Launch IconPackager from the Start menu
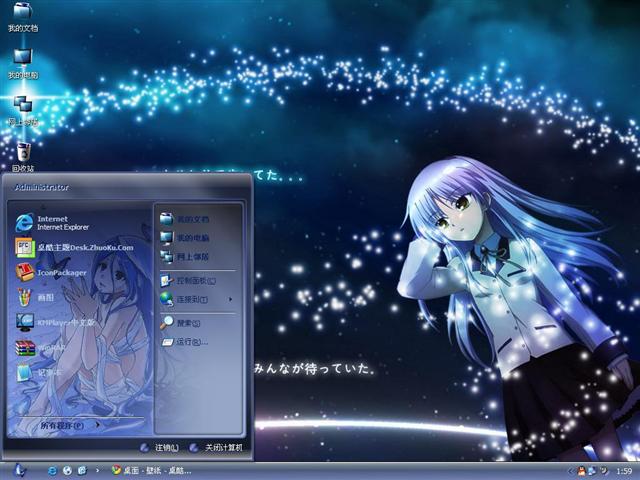Screen dimensions: 640x480 pyautogui.click(x=51, y=273)
